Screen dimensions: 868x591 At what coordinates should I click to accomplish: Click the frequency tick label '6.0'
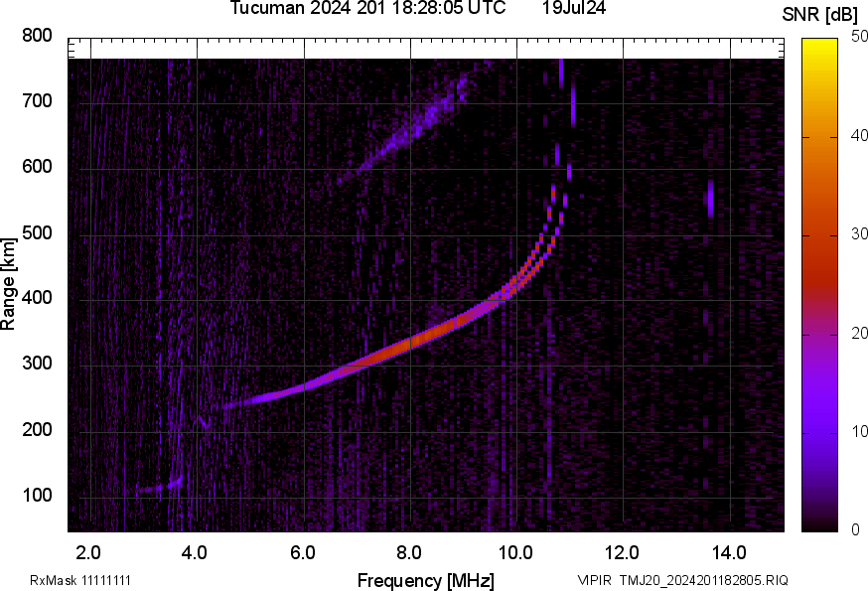[302, 553]
